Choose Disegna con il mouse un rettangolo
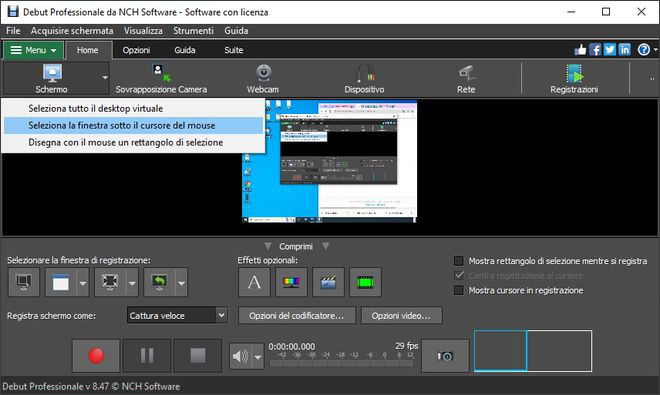The image size is (660, 395). click(x=134, y=142)
